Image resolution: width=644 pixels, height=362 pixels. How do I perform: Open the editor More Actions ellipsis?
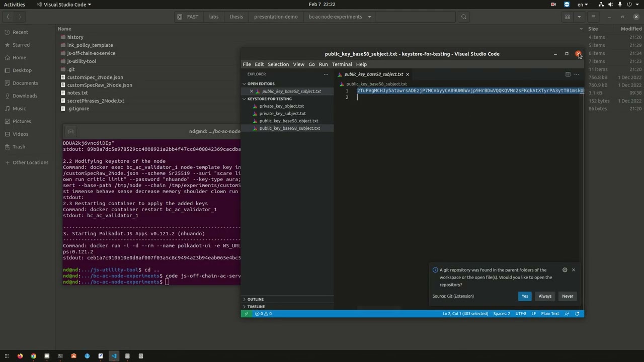[577, 74]
